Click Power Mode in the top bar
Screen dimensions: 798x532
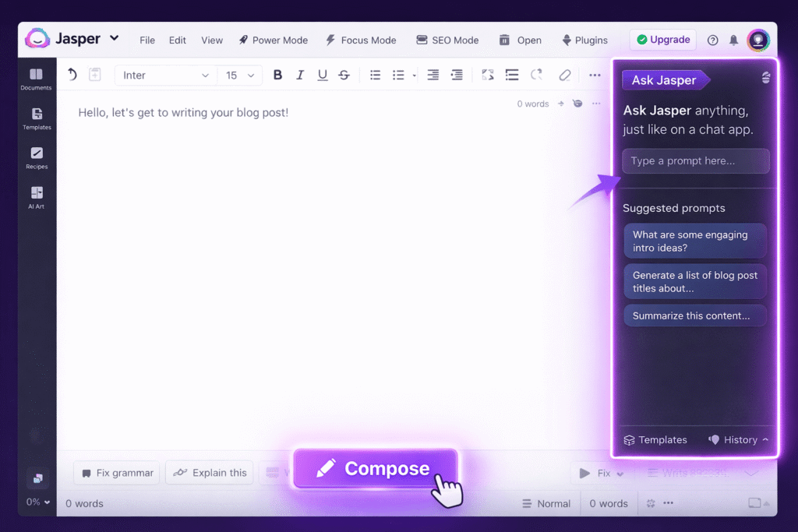[x=274, y=40]
